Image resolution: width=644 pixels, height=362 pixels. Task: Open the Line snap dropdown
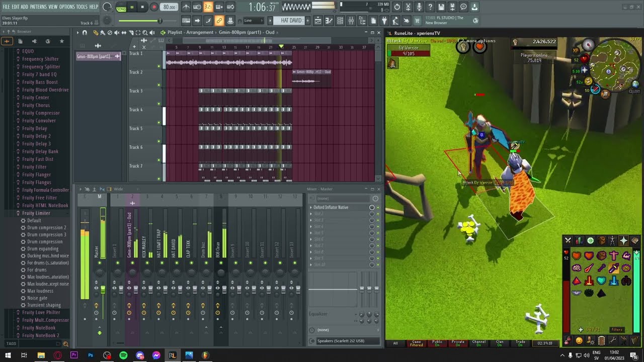point(253,21)
